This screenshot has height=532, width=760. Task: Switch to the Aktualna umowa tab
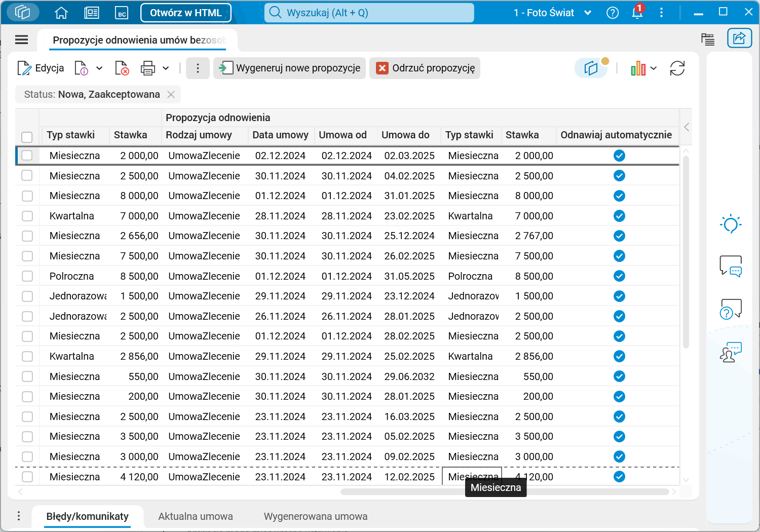196,516
